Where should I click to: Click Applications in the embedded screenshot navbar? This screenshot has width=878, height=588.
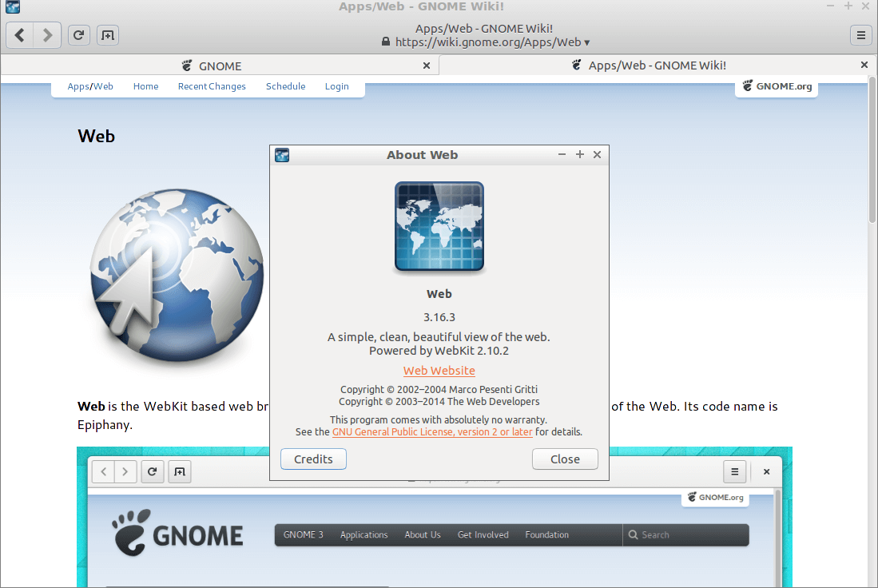tap(364, 534)
